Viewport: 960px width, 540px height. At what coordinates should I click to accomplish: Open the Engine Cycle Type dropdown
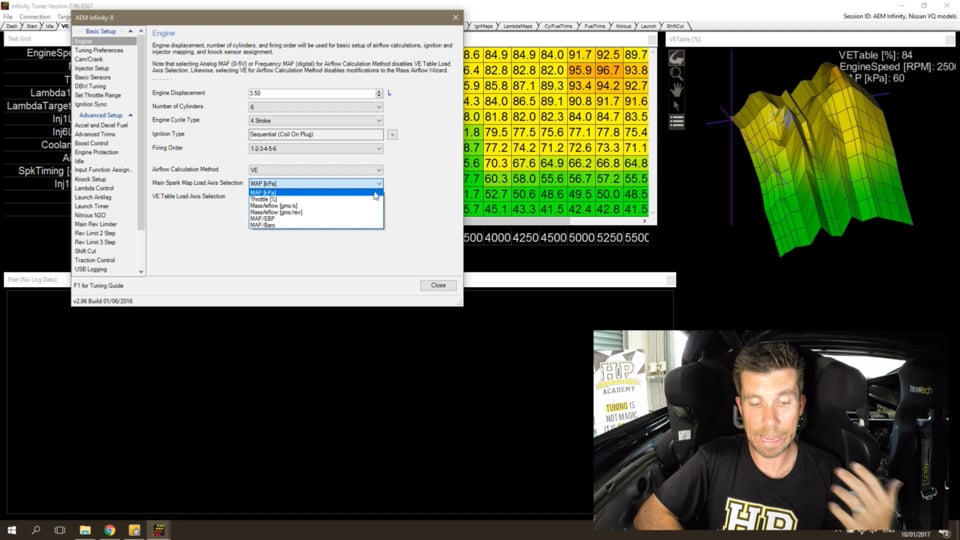(316, 121)
